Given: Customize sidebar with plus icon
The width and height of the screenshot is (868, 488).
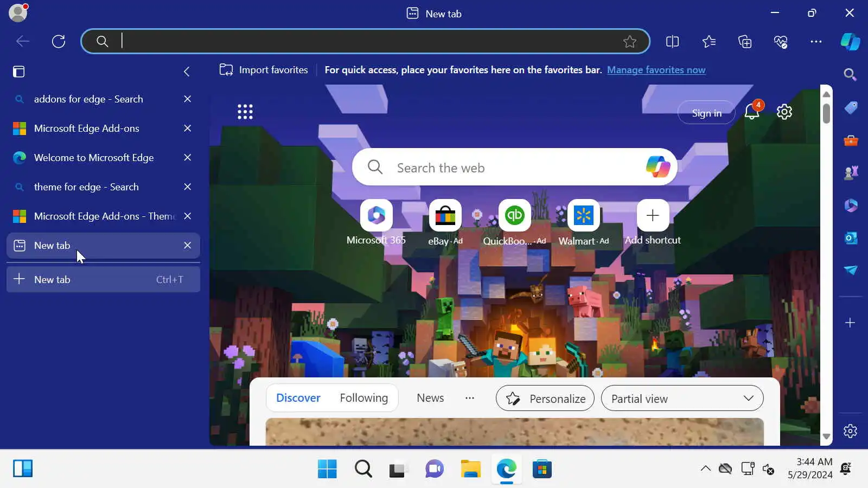Looking at the screenshot, I should [x=850, y=323].
